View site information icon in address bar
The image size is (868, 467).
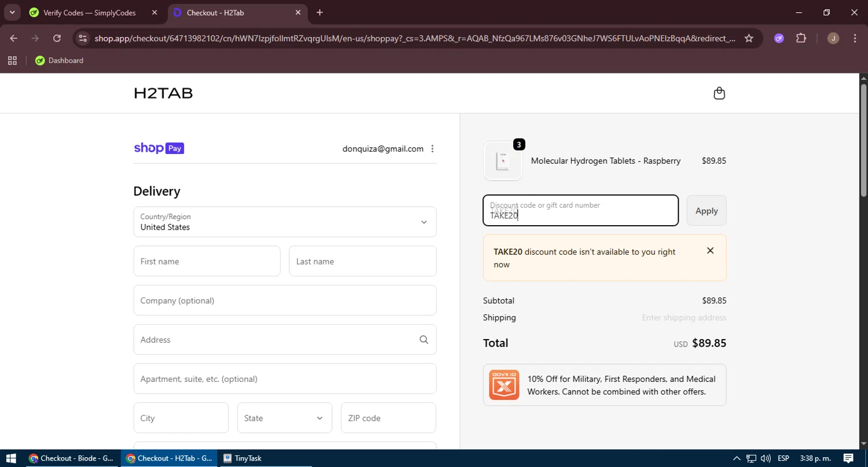point(83,38)
